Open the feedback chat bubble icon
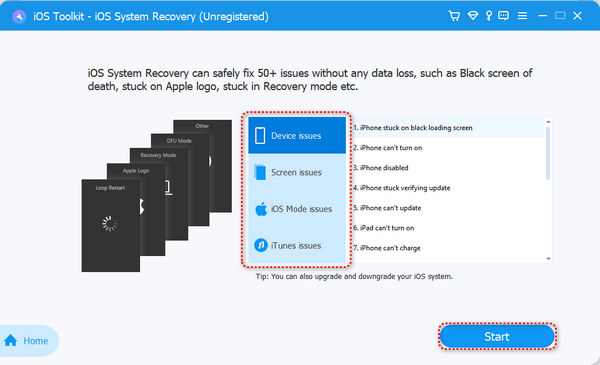 click(503, 16)
